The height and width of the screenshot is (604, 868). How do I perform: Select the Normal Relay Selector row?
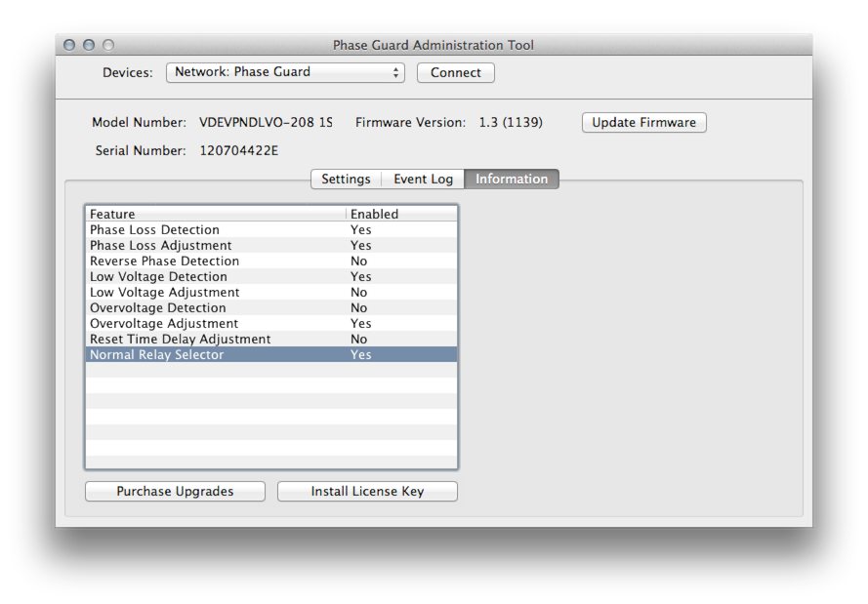click(x=271, y=354)
